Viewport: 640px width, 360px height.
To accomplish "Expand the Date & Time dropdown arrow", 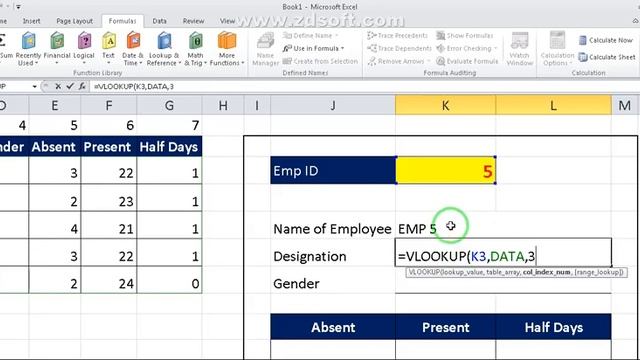I will (141, 63).
